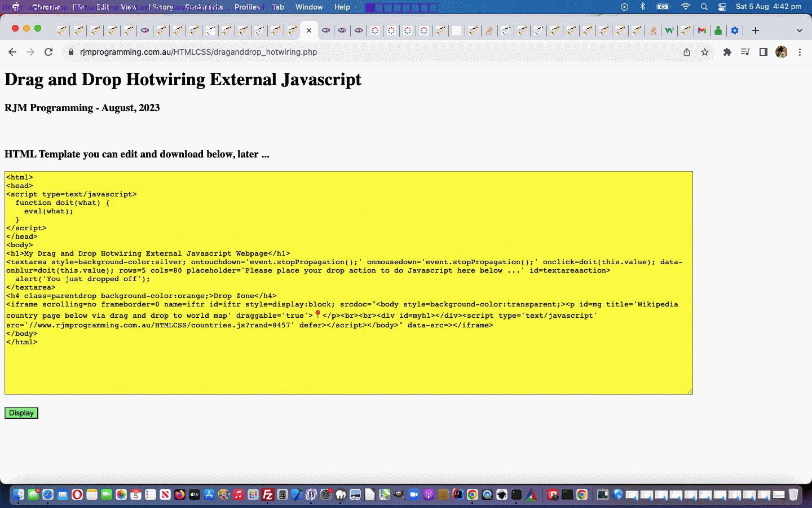Open Spotlight search in menu bar
The height and width of the screenshot is (508, 812).
(704, 7)
